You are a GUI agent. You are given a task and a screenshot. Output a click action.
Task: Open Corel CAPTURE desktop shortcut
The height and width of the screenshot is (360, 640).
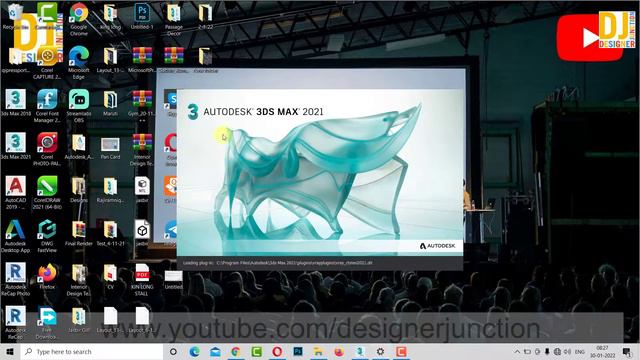click(x=47, y=62)
